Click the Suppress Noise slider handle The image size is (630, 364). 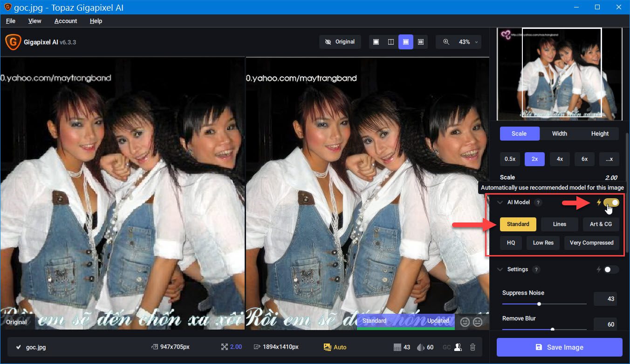pyautogui.click(x=539, y=304)
